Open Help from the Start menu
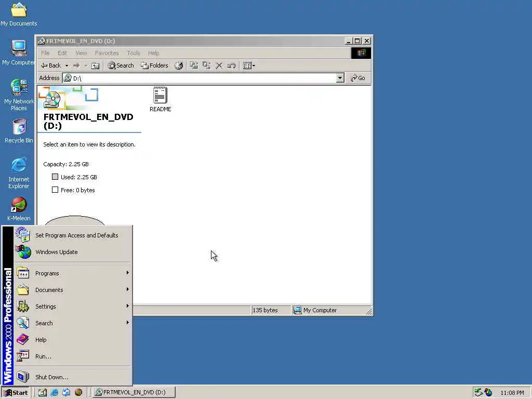This screenshot has height=399, width=532. (x=73, y=340)
